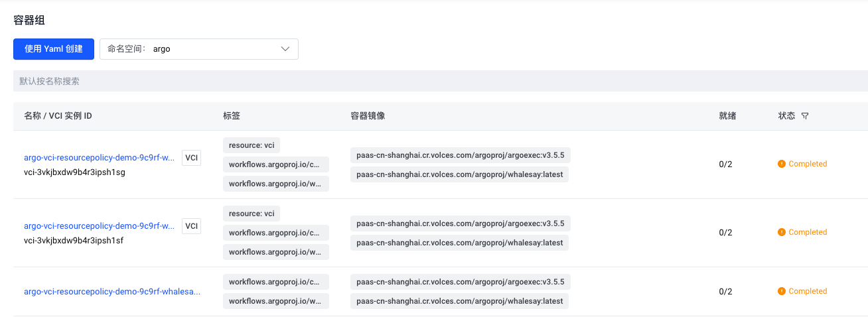Screen dimensions: 868x317
Task: Open the first argo-vci-resourcepolicy-demo pod link
Action: pos(100,158)
